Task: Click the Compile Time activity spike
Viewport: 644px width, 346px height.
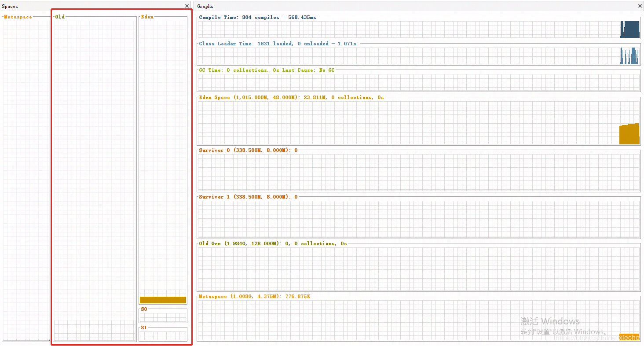Action: pyautogui.click(x=629, y=29)
